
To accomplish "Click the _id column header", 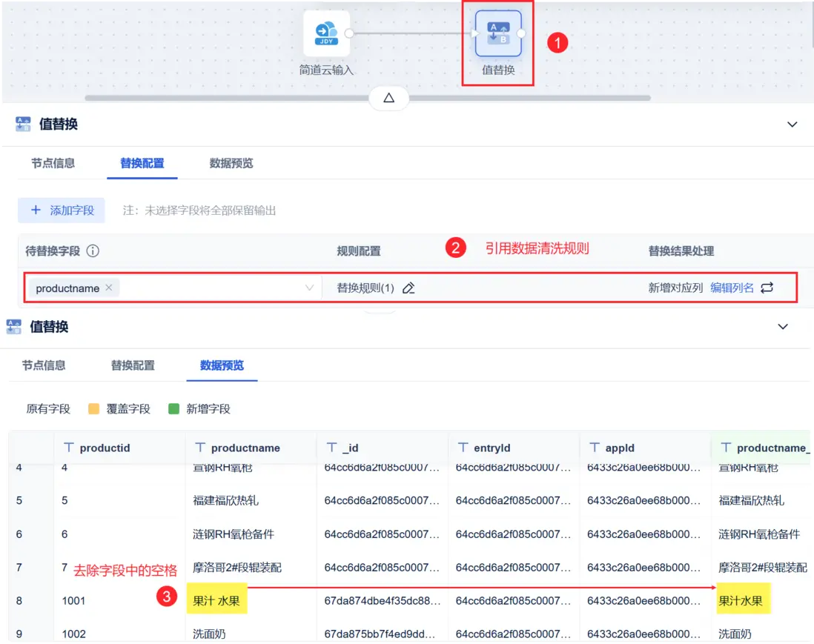I will (383, 448).
